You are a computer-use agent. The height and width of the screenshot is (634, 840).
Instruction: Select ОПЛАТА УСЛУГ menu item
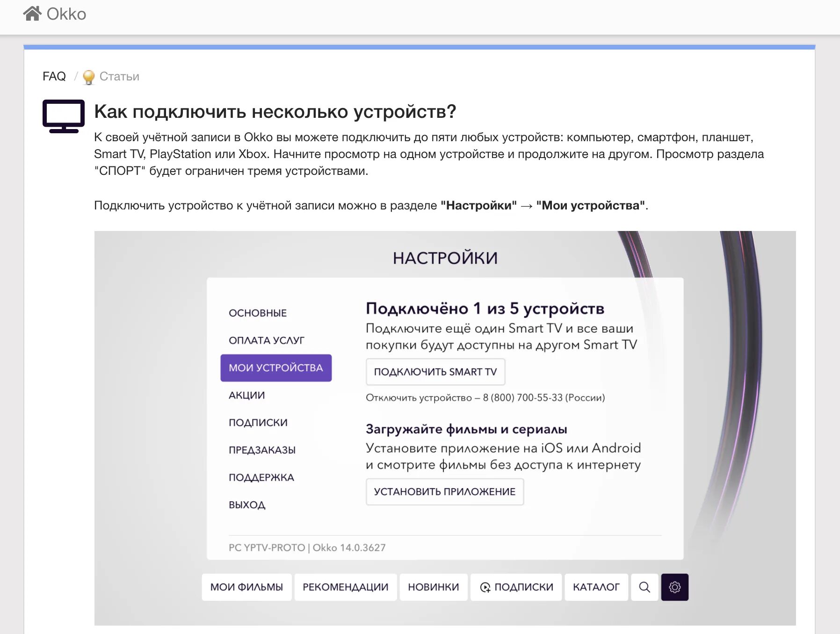click(x=267, y=340)
